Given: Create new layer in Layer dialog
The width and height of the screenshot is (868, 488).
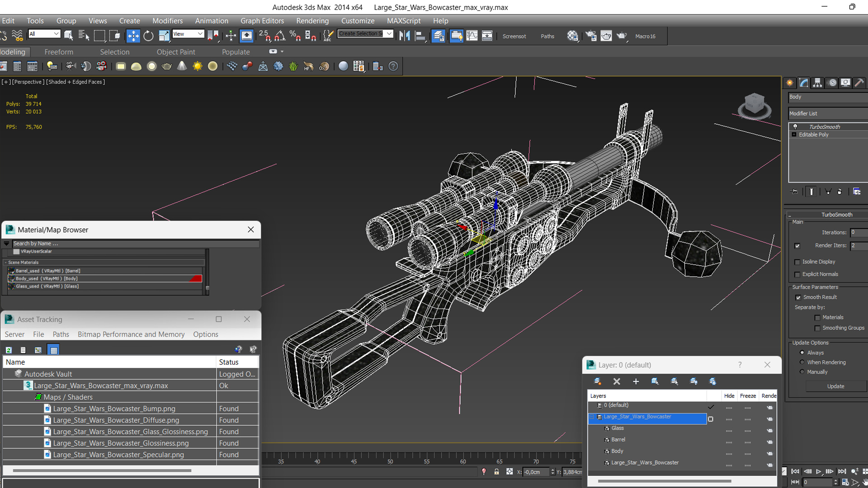Looking at the screenshot, I should pyautogui.click(x=598, y=381).
